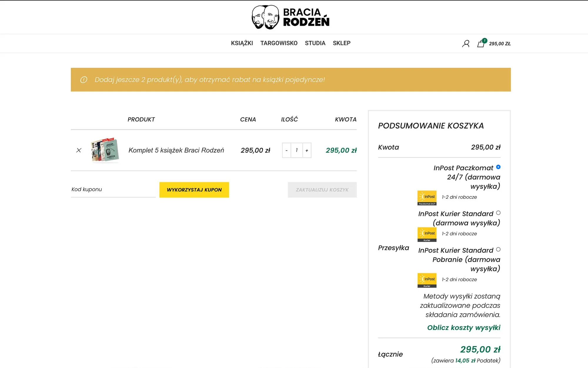This screenshot has height=368, width=588.
Task: Click the 14,05 zł tax amount
Action: (465, 361)
